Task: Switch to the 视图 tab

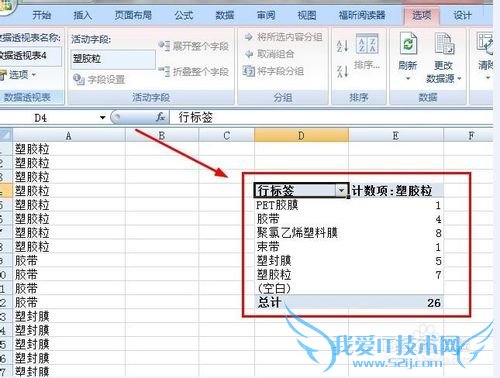Action: (307, 15)
